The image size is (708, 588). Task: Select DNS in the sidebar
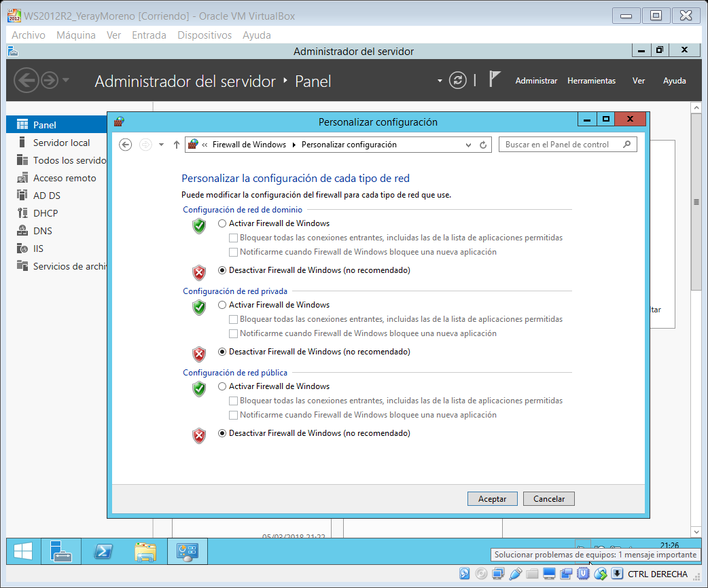[42, 231]
